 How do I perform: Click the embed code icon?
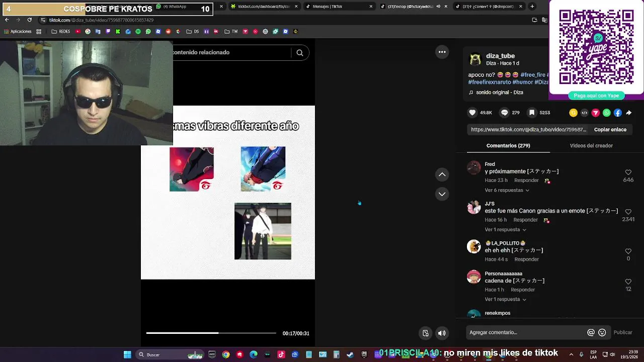pos(584,113)
